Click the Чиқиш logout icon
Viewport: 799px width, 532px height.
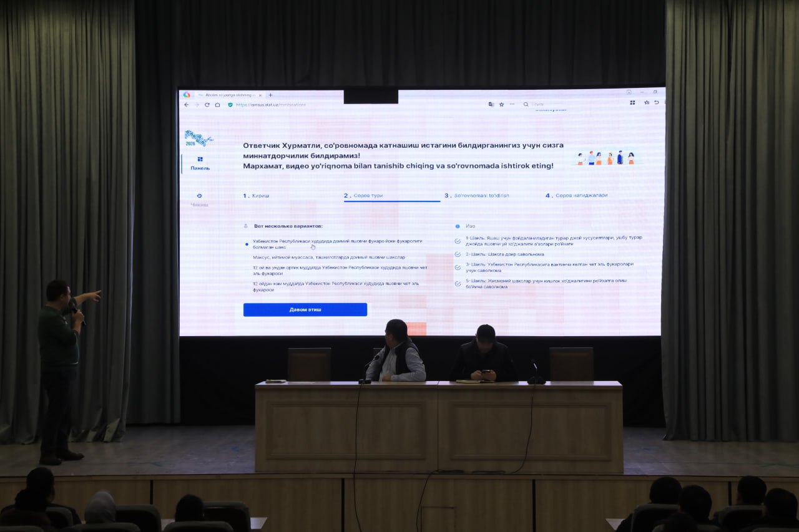click(199, 196)
